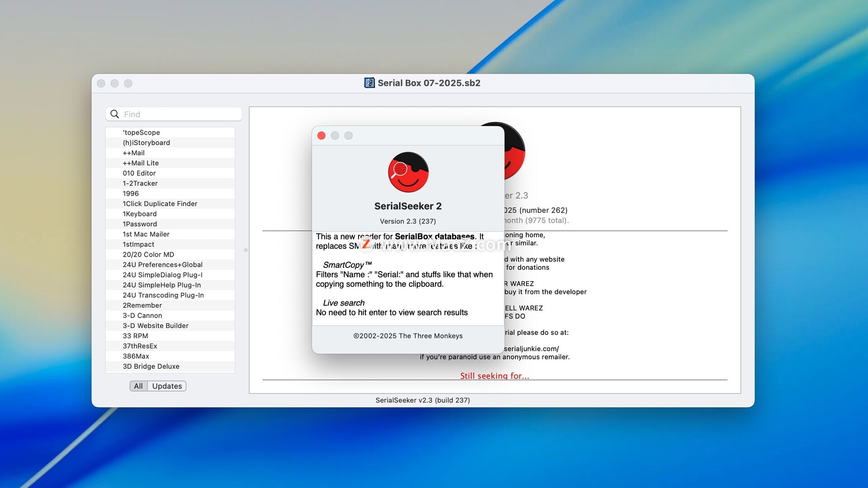Click Version 2.3 (237) label
This screenshot has height=488, width=868.
click(x=408, y=221)
